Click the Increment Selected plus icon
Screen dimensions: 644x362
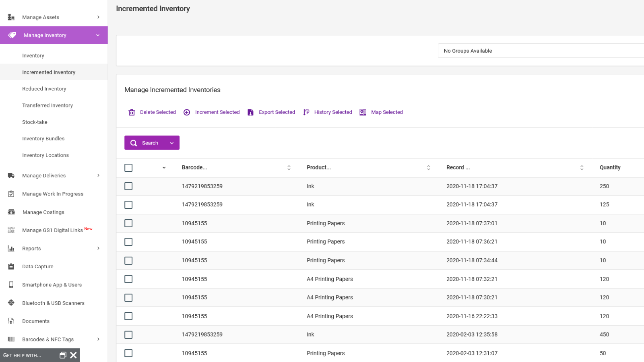coord(187,112)
